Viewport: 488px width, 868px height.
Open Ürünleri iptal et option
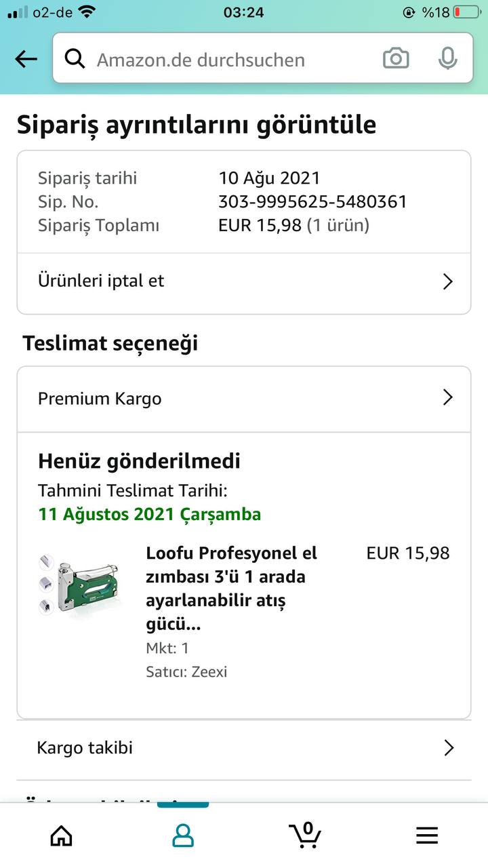pos(102,281)
